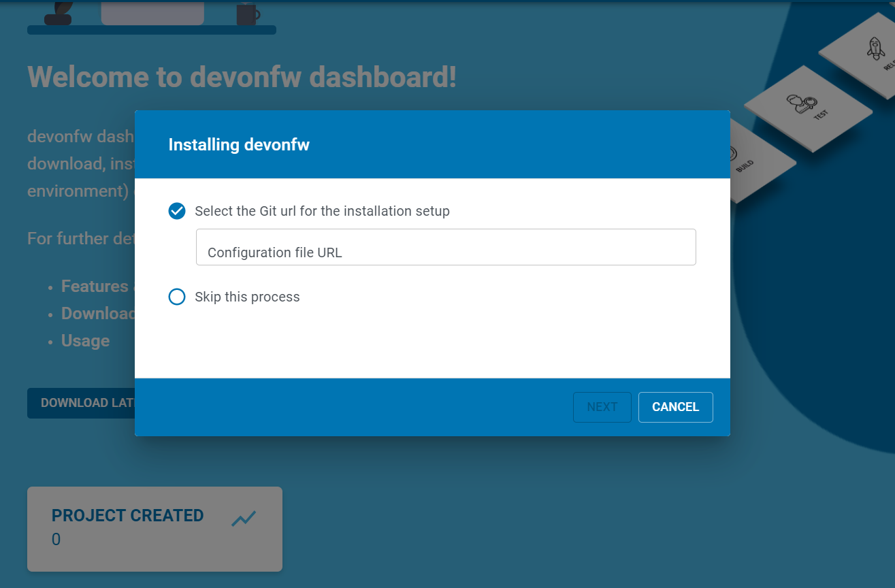
Task: Open the Features link in the list
Action: 95,286
